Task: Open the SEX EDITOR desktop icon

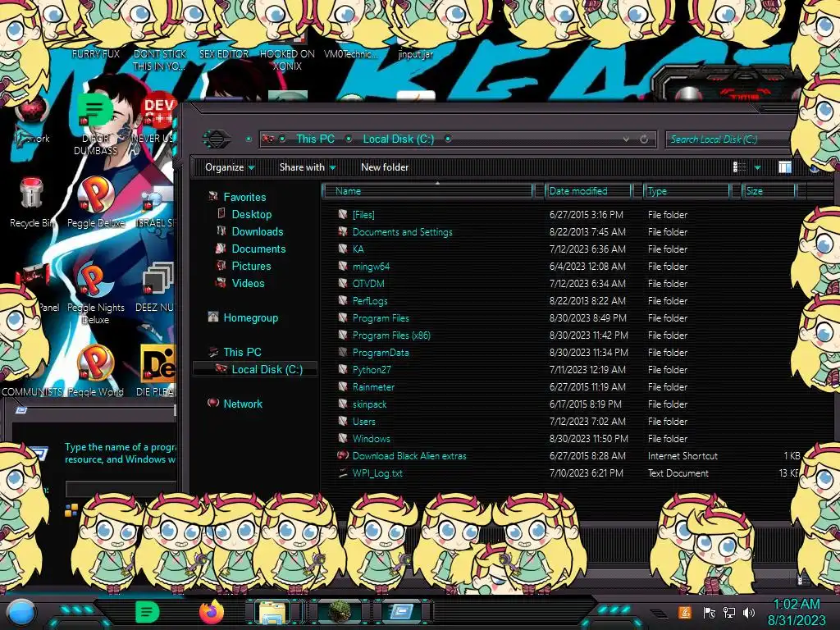Action: click(x=224, y=53)
